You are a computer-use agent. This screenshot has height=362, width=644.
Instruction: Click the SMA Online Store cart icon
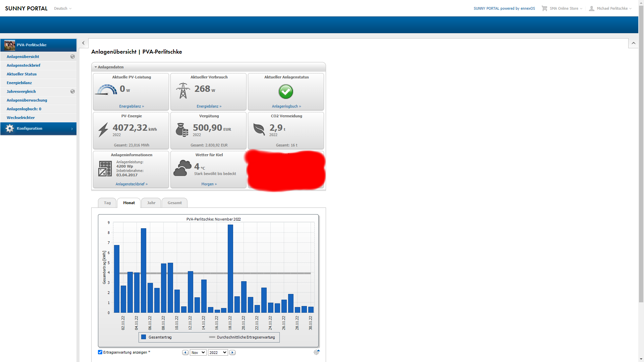(x=544, y=8)
